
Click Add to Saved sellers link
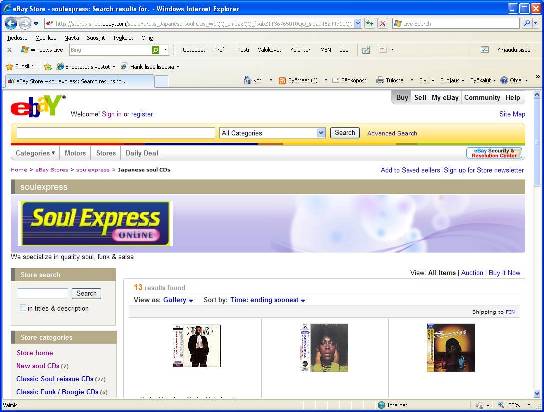(410, 170)
